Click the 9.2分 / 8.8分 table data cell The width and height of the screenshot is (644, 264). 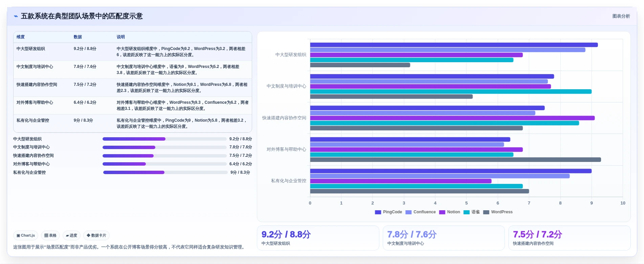pyautogui.click(x=85, y=49)
